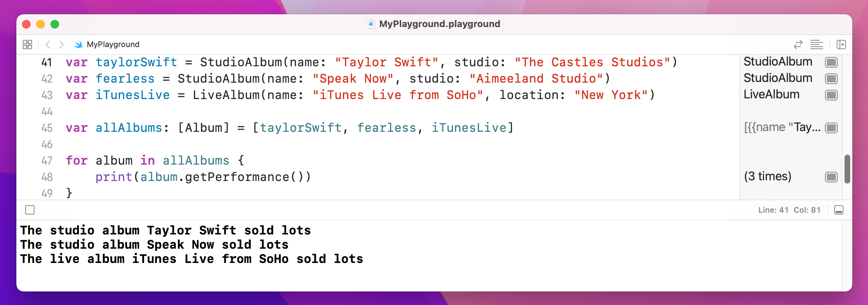Show inline result for LiveAlbum line
Screen dimensions: 868x305
click(831, 95)
